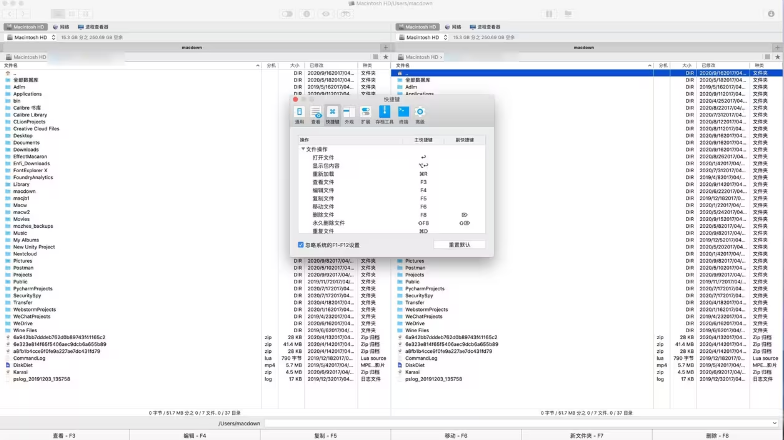This screenshot has width=784, height=440.
Task: Open 网络 network in left pane
Action: (61, 27)
